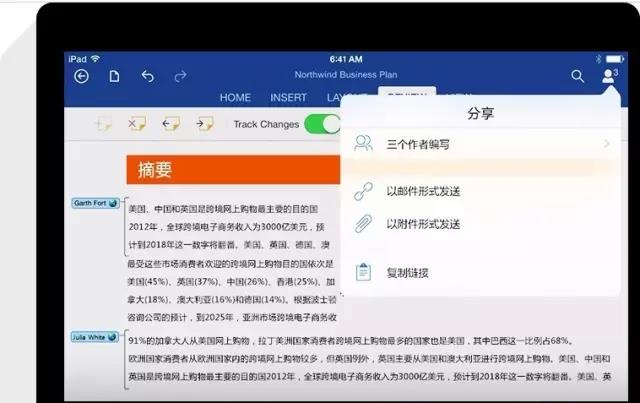This screenshot has width=640, height=403.
Task: Tap the two-people authors icon
Action: tap(363, 144)
